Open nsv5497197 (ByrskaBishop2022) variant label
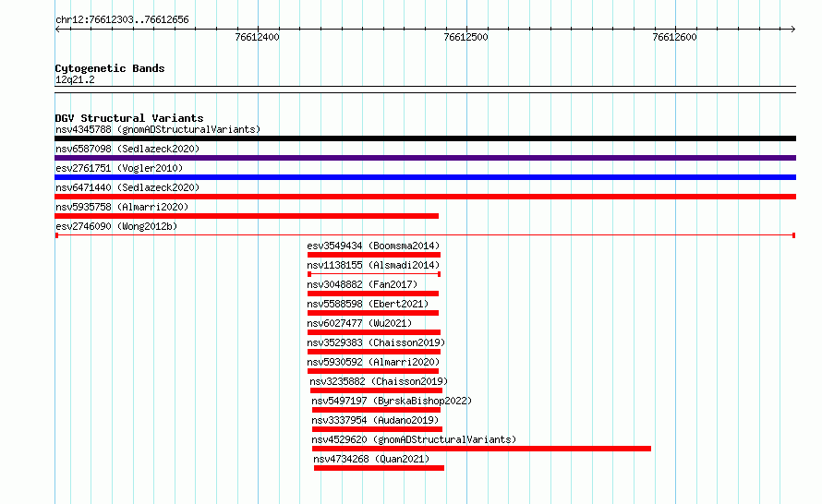 click(x=392, y=401)
